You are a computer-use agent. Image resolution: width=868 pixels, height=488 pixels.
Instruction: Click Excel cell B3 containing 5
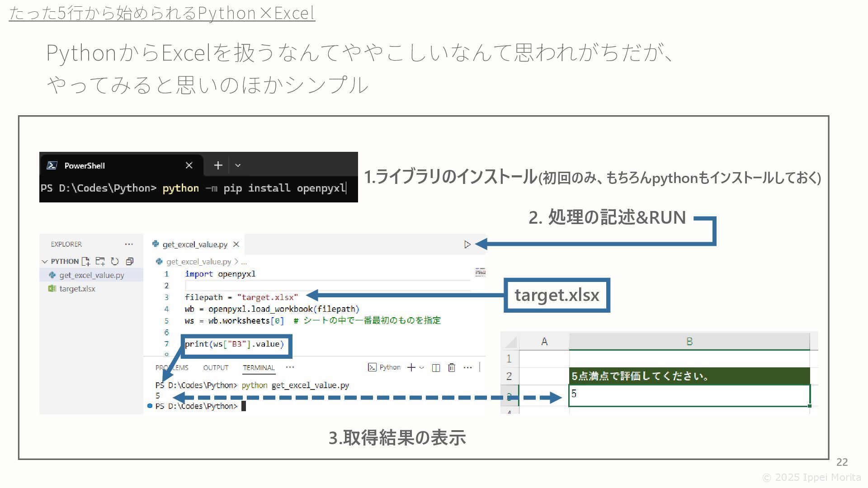[689, 395]
